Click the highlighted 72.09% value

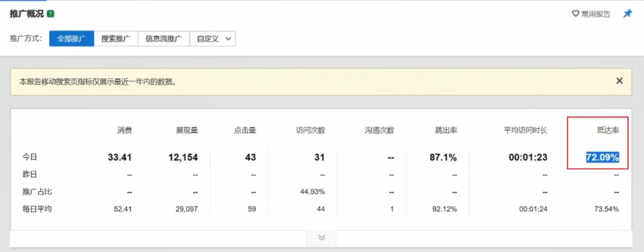tap(602, 157)
